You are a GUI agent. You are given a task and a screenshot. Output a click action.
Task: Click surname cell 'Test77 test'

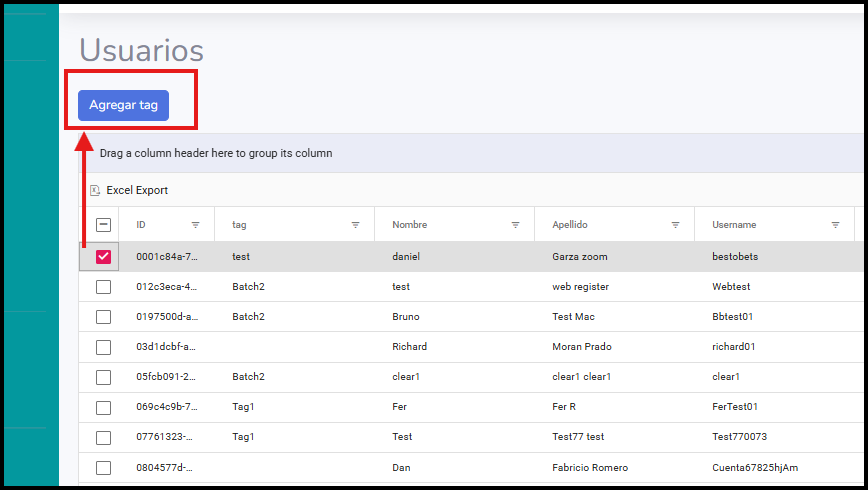click(578, 437)
